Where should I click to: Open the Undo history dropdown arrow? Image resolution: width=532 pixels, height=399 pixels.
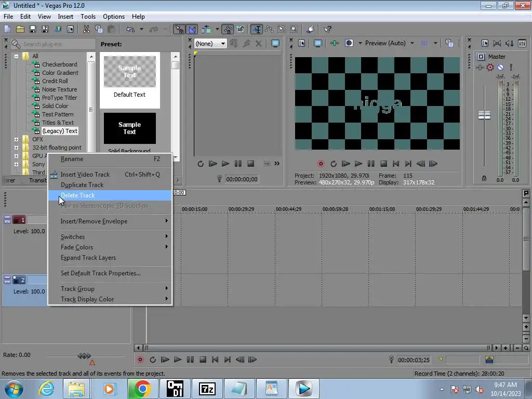coord(141,29)
